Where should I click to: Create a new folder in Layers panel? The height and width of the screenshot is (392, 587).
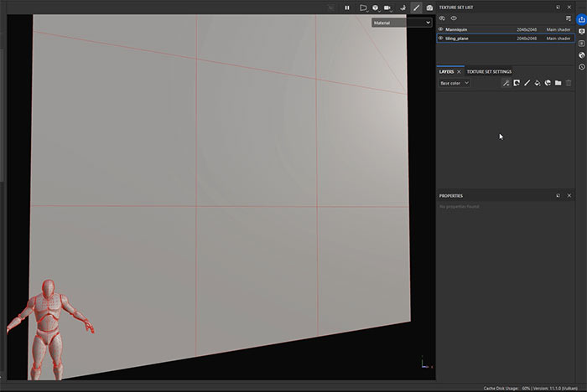[x=558, y=83]
